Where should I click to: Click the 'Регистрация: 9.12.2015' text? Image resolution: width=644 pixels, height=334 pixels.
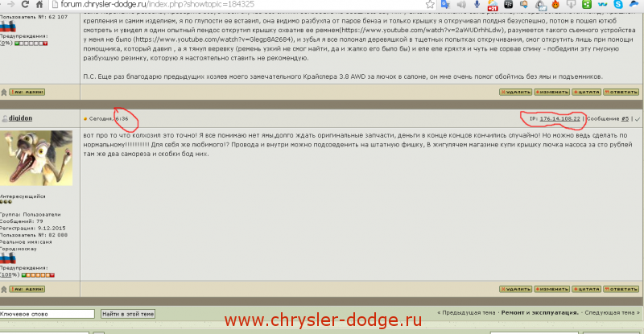coord(33,228)
